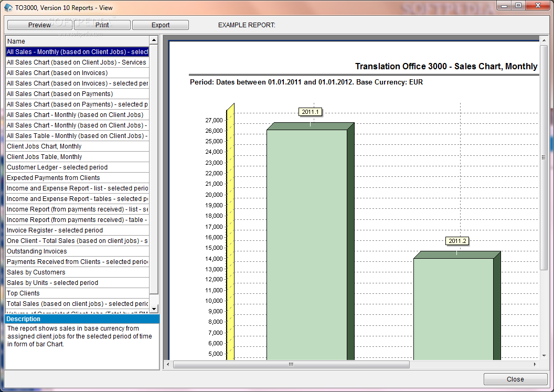Click the 'Translation Office 3000 - Sales Chart, Monthly' title
This screenshot has width=554, height=392.
coord(446,66)
